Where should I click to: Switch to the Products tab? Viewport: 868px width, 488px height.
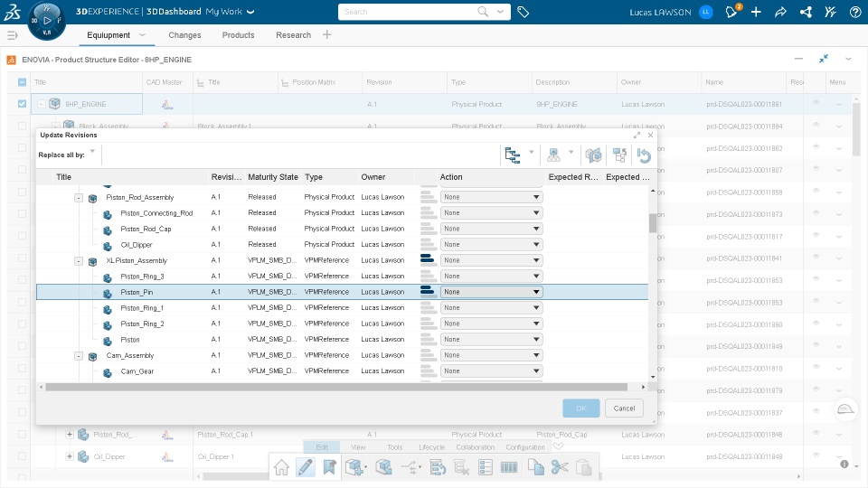(x=238, y=35)
